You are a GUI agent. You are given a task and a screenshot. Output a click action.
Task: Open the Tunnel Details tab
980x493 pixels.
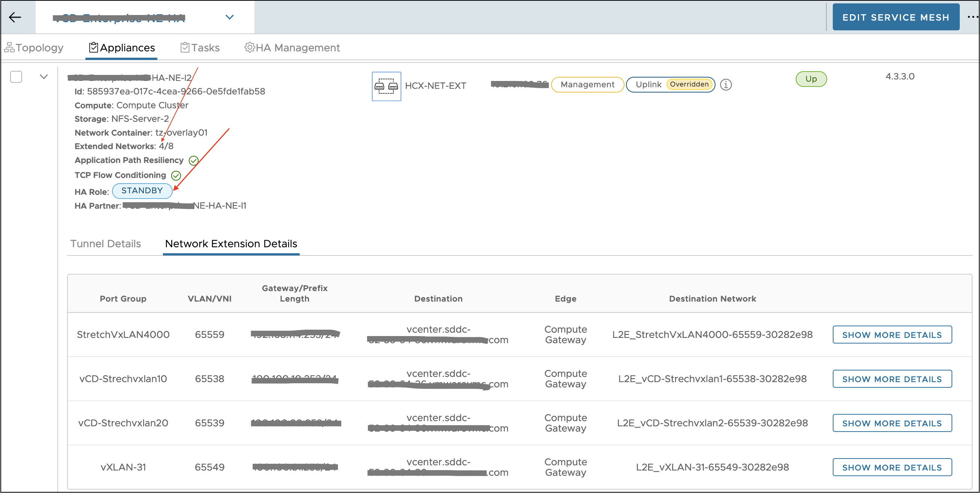click(x=105, y=244)
